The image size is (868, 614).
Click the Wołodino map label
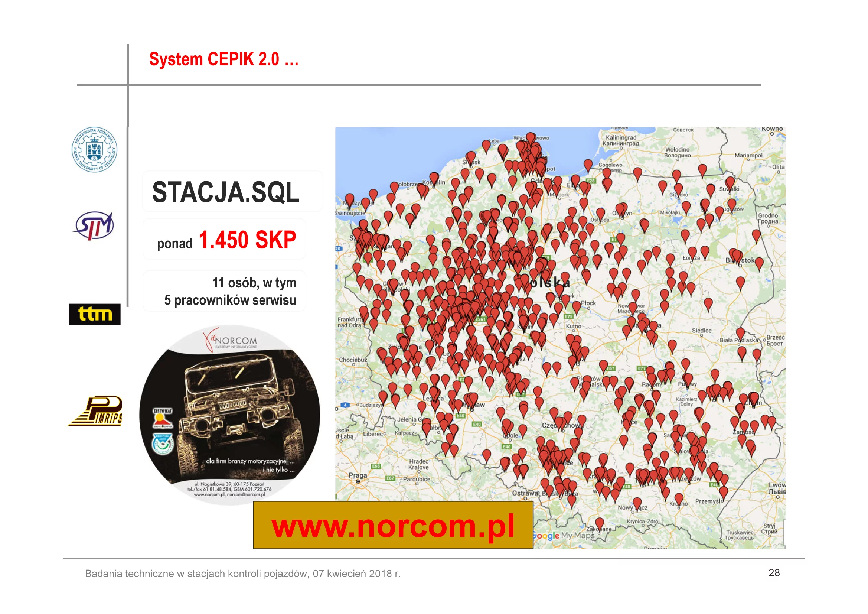(677, 152)
